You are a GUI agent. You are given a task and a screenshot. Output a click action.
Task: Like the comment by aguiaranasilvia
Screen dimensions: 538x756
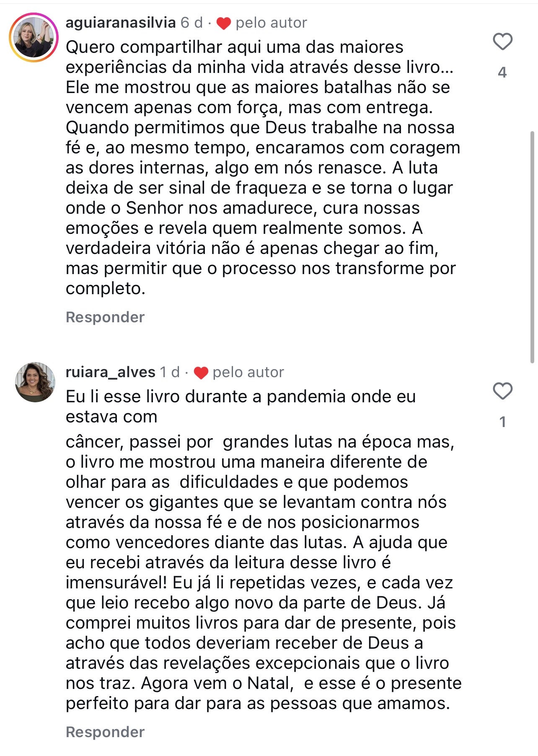pos(502,41)
